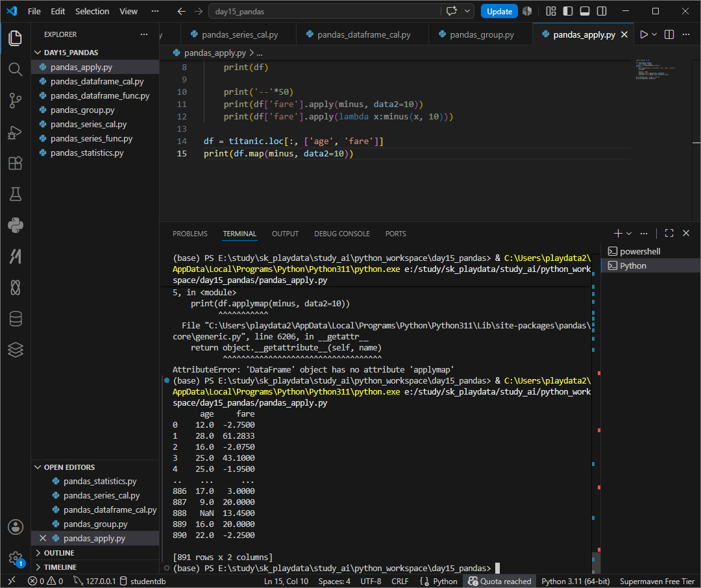Switch to the DEBUG CONSOLE tab

[x=341, y=234]
